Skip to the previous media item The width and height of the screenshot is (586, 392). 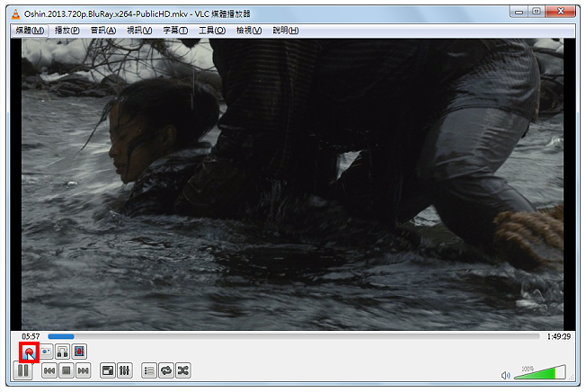point(49,370)
